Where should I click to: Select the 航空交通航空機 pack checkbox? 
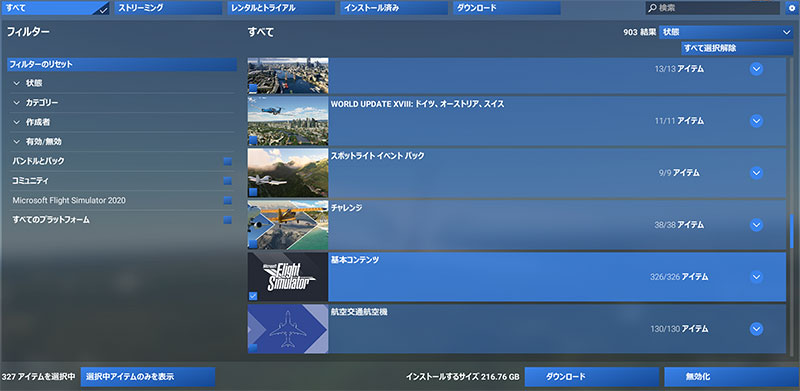coord(253,348)
